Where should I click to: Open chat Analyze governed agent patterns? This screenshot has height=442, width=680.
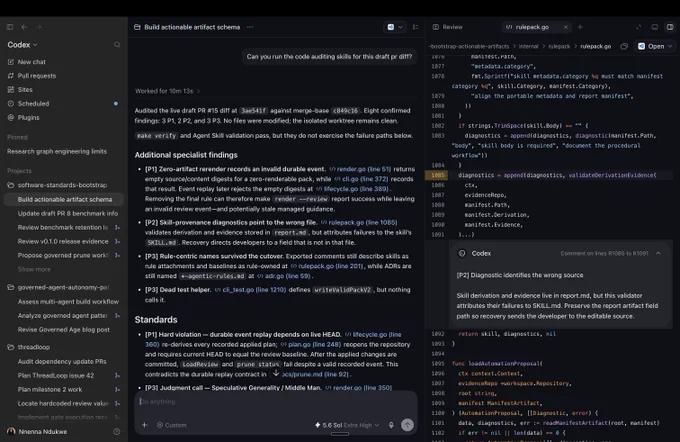64,315
